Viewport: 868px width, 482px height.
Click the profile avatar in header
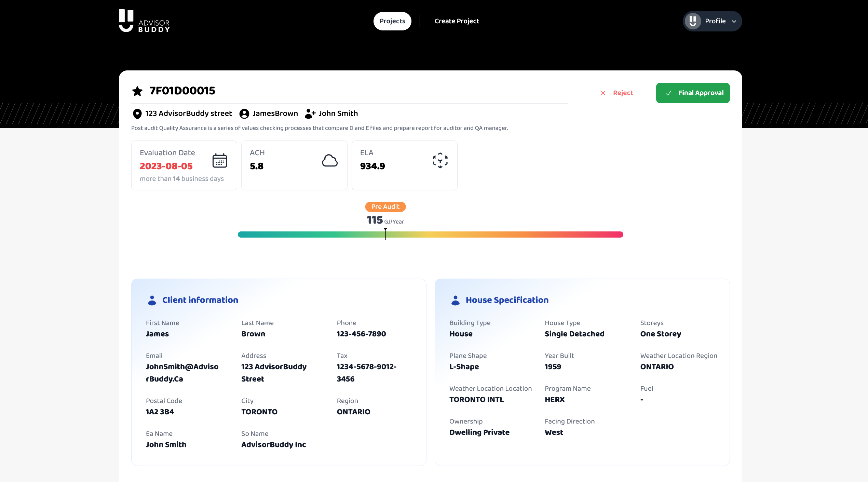pyautogui.click(x=693, y=21)
